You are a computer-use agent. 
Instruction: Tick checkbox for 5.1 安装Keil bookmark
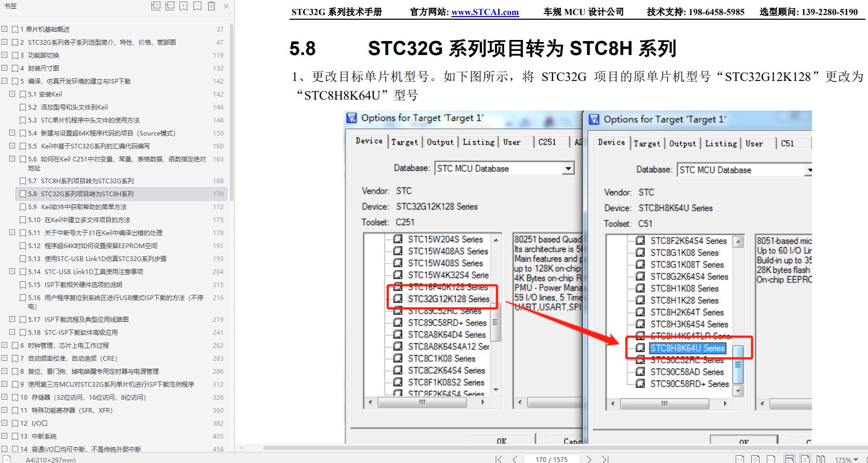click(23, 94)
